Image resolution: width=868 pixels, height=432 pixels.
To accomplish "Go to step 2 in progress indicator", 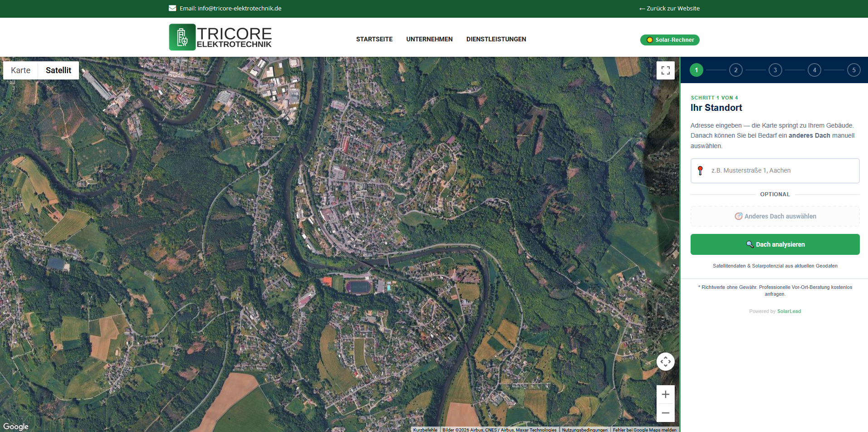I will [736, 70].
